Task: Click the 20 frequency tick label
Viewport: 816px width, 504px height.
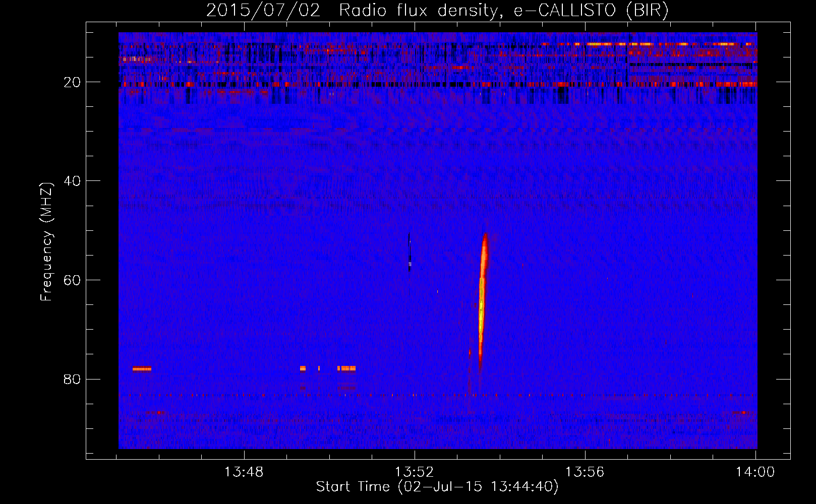Action: click(73, 82)
